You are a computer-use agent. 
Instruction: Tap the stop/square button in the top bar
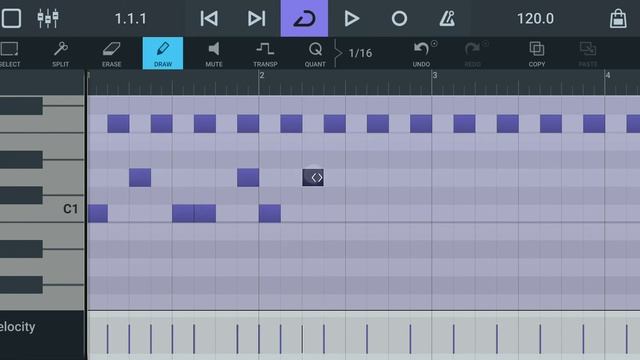coord(11,18)
